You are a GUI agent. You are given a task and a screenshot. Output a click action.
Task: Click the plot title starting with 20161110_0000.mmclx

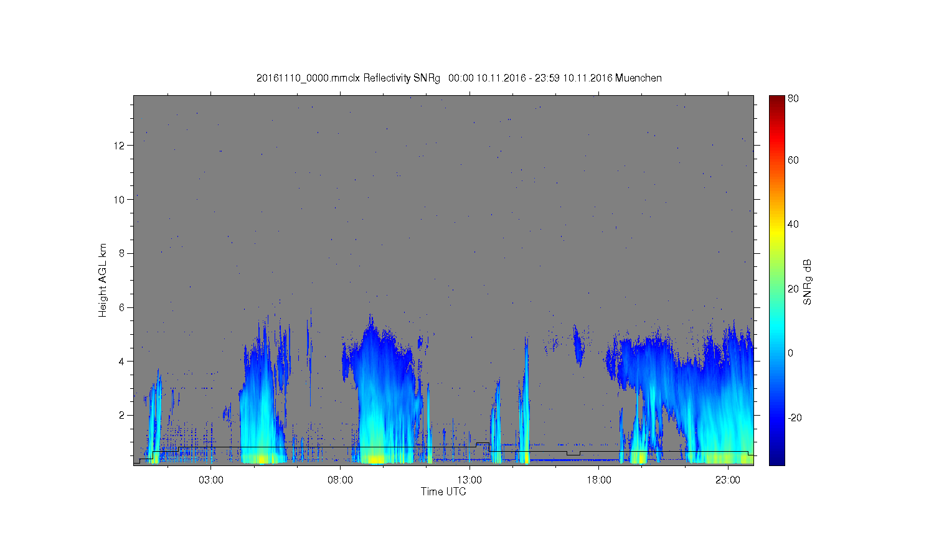point(459,78)
